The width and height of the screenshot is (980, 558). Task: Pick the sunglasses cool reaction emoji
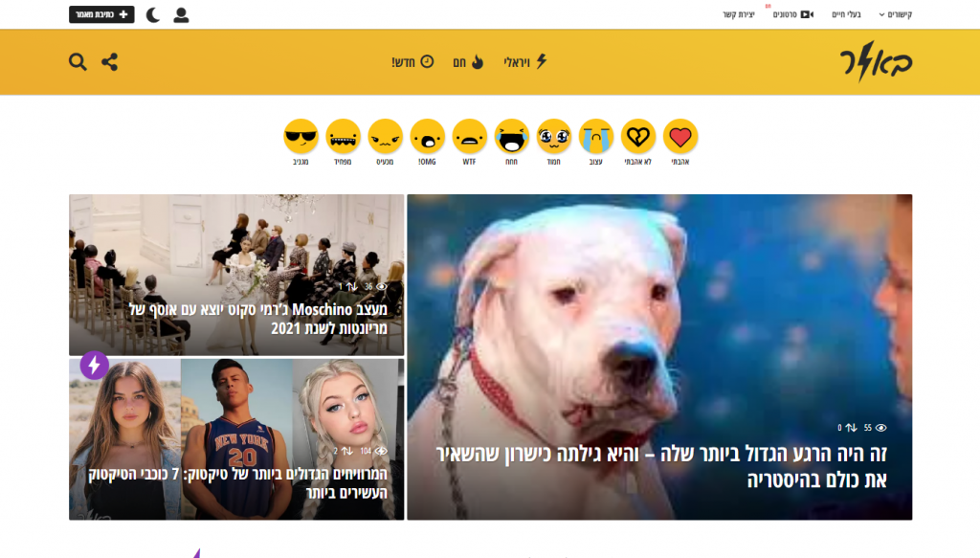pos(301,136)
